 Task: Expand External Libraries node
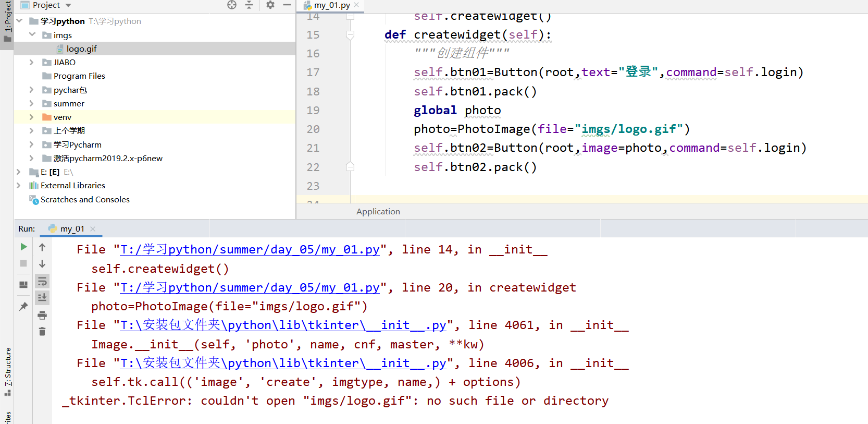[19, 185]
